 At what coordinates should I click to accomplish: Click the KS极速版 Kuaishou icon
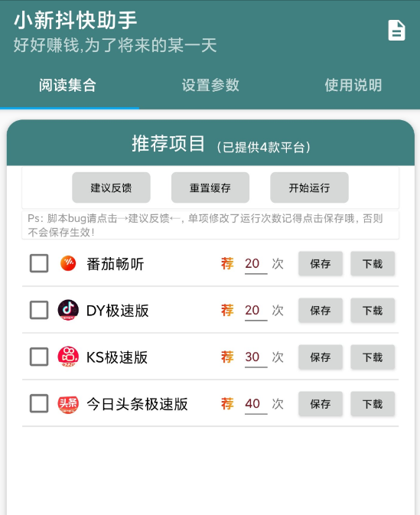68,357
